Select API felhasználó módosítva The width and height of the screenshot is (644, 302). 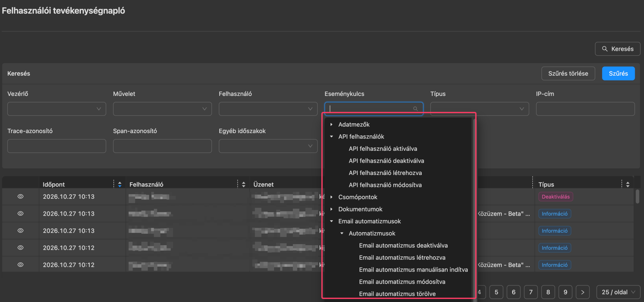pyautogui.click(x=385, y=185)
